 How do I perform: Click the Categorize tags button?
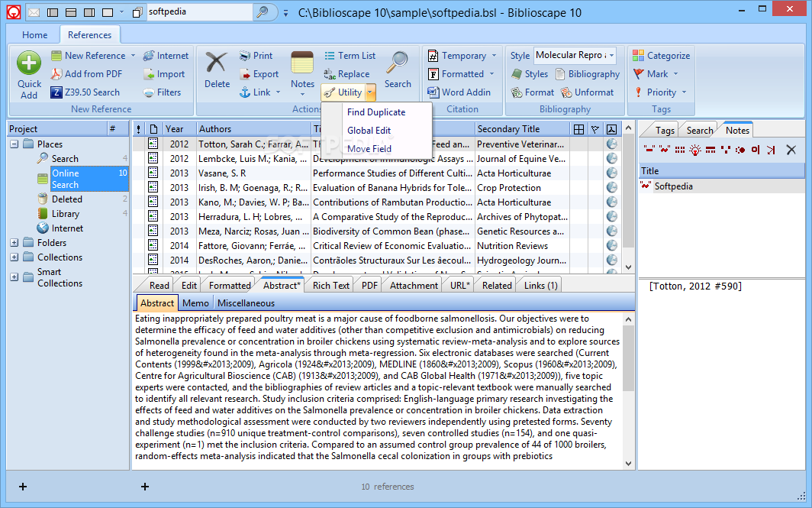click(x=662, y=56)
